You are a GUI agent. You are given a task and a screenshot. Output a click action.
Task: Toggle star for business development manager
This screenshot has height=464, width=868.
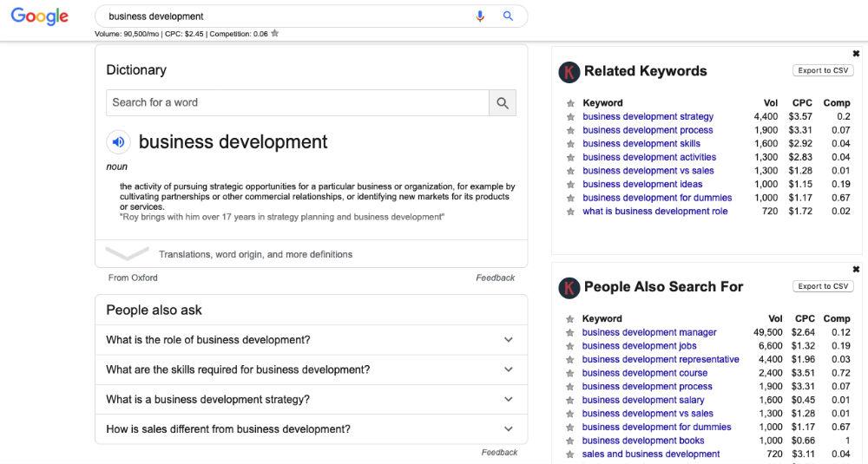570,333
